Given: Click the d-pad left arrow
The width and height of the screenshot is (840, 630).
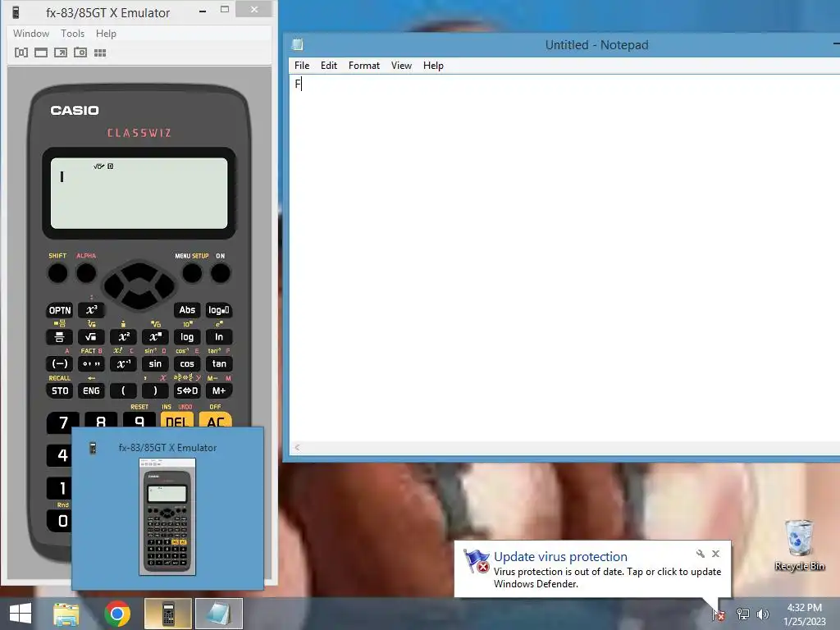Looking at the screenshot, I should click(113, 285).
